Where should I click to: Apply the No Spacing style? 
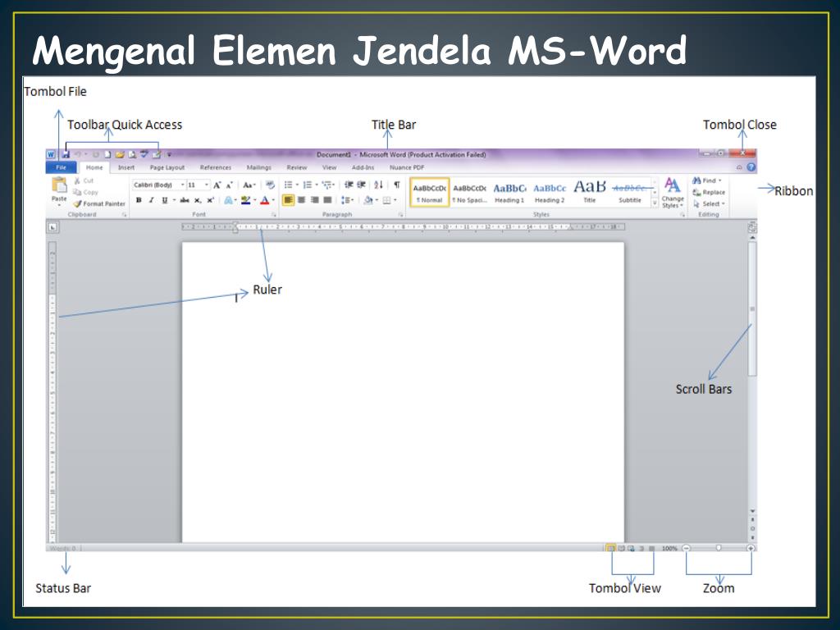pos(469,192)
